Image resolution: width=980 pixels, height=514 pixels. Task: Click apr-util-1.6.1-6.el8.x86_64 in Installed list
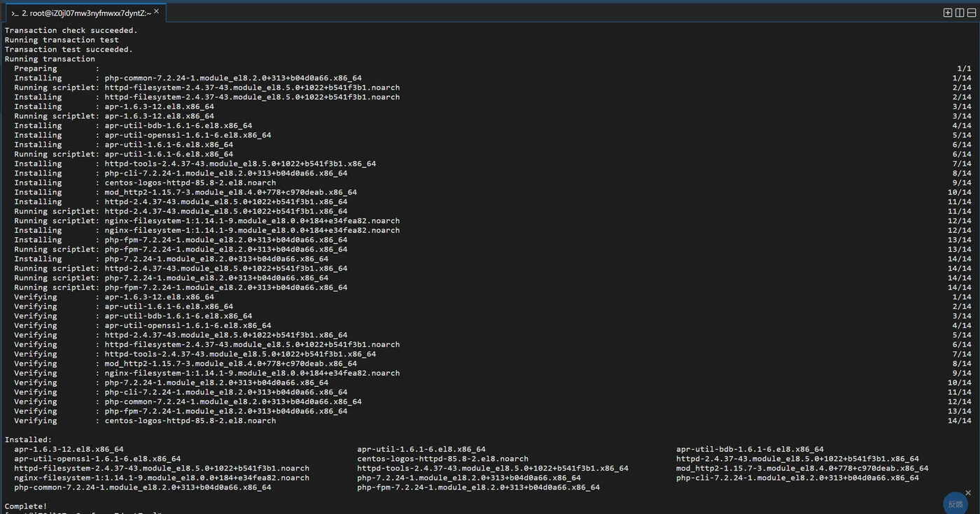click(421, 449)
